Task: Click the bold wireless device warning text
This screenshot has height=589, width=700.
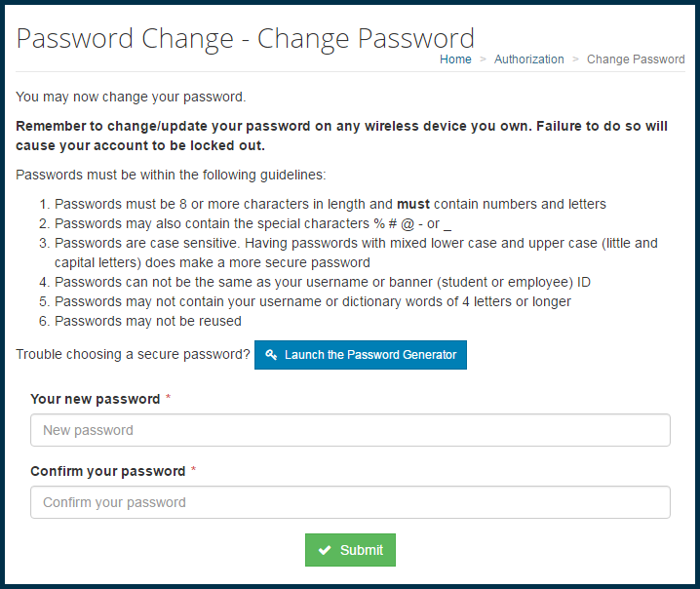Action: point(341,136)
